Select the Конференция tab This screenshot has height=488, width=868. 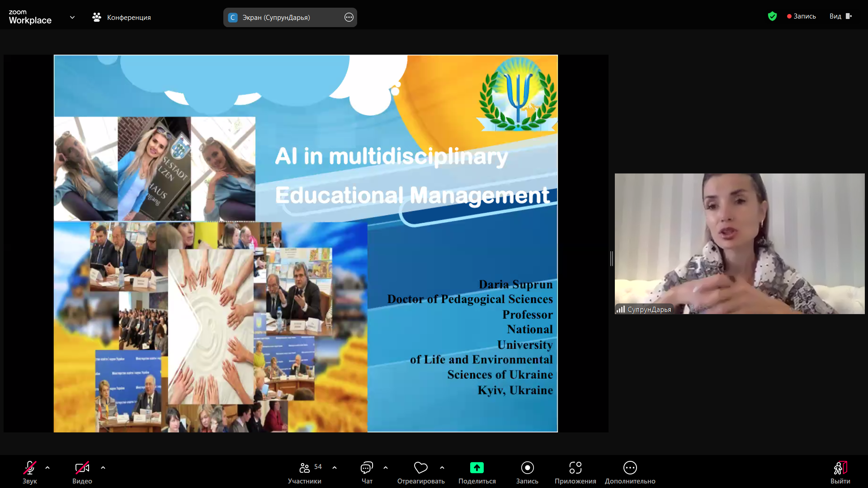click(x=122, y=17)
